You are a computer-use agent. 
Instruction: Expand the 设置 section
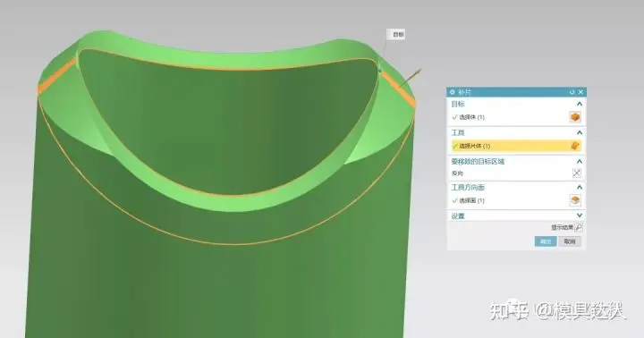click(x=580, y=215)
